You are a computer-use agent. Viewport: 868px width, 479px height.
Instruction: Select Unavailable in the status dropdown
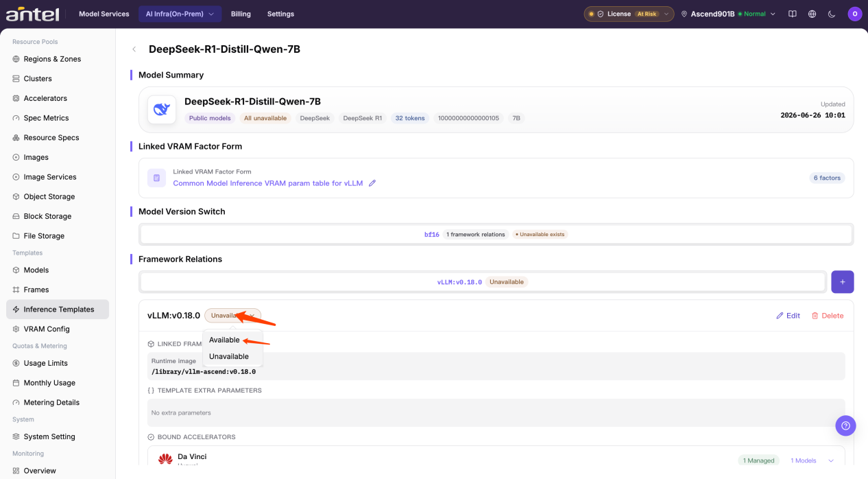[232, 356]
